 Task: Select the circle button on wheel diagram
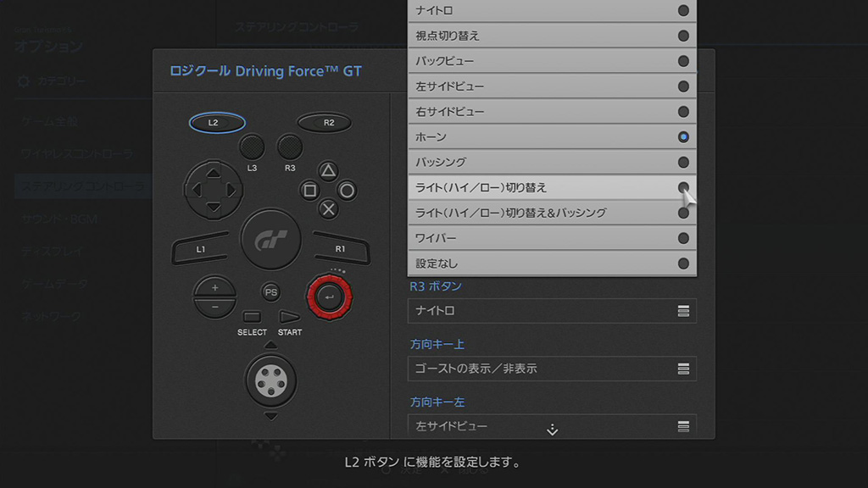pos(347,191)
